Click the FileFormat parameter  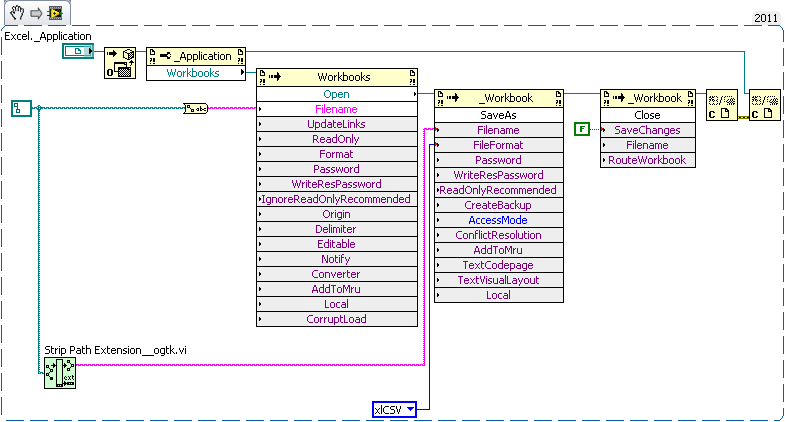499,145
